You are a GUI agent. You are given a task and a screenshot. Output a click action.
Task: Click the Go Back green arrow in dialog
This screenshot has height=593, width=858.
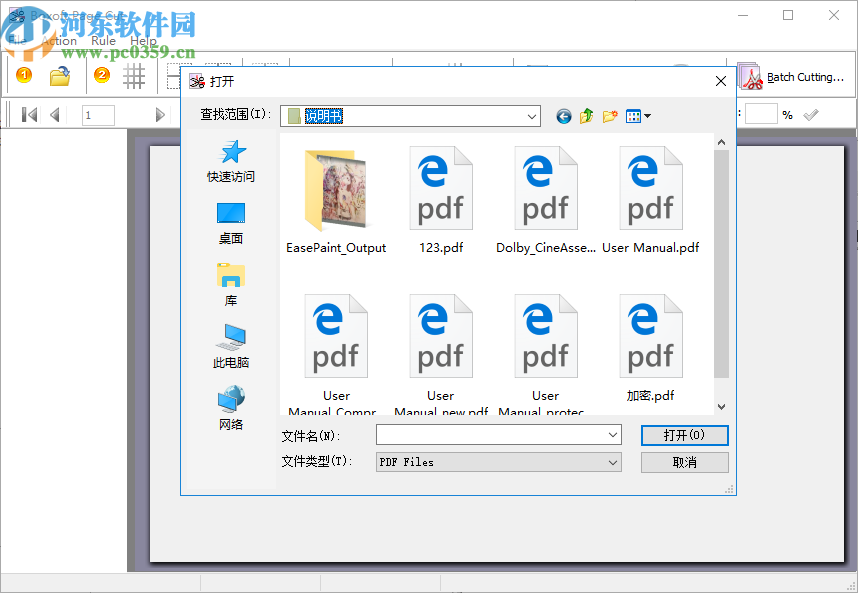click(x=563, y=116)
